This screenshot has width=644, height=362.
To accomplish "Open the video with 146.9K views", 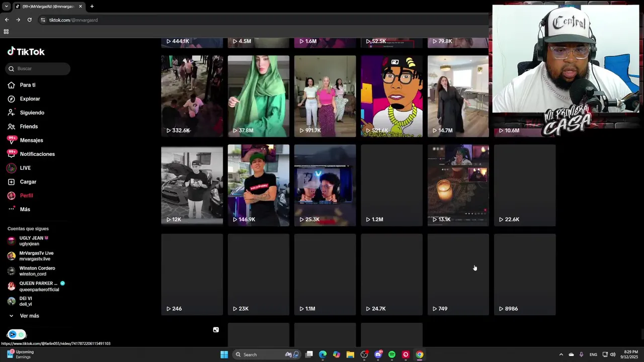I will coord(259,186).
